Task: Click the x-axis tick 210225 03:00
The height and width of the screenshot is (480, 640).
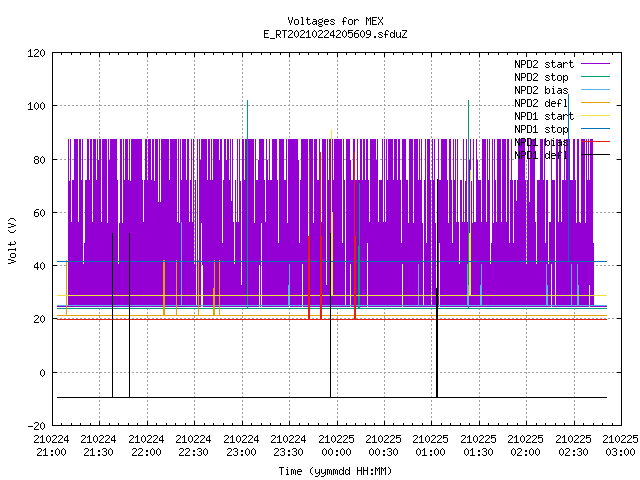Action: coord(620,446)
